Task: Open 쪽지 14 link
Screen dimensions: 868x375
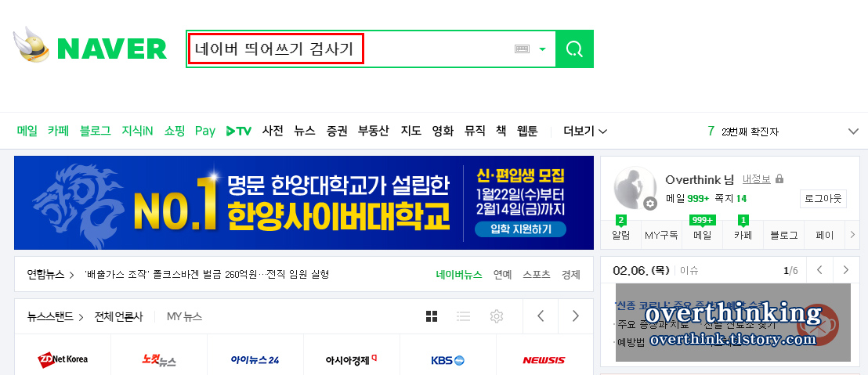Action: [x=731, y=198]
